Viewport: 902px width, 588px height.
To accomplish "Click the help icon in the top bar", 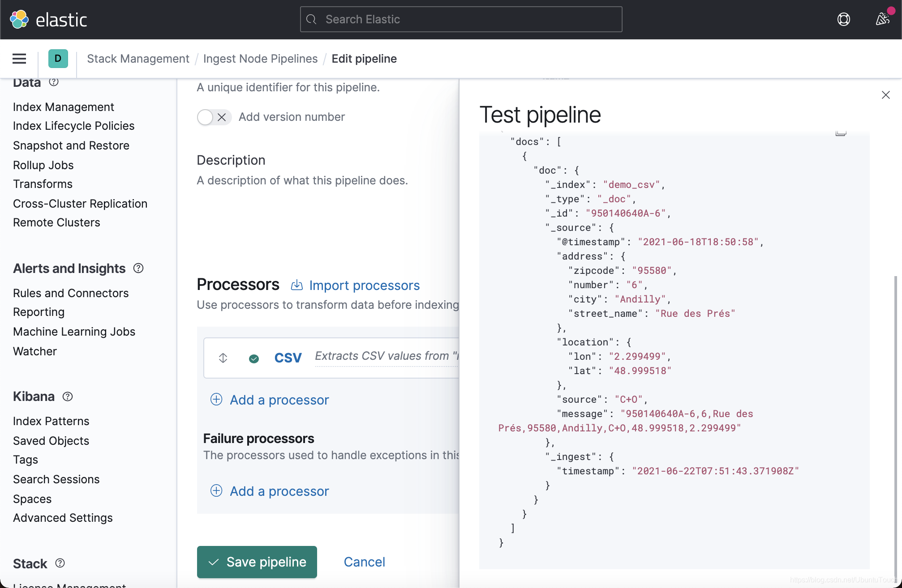I will (843, 19).
